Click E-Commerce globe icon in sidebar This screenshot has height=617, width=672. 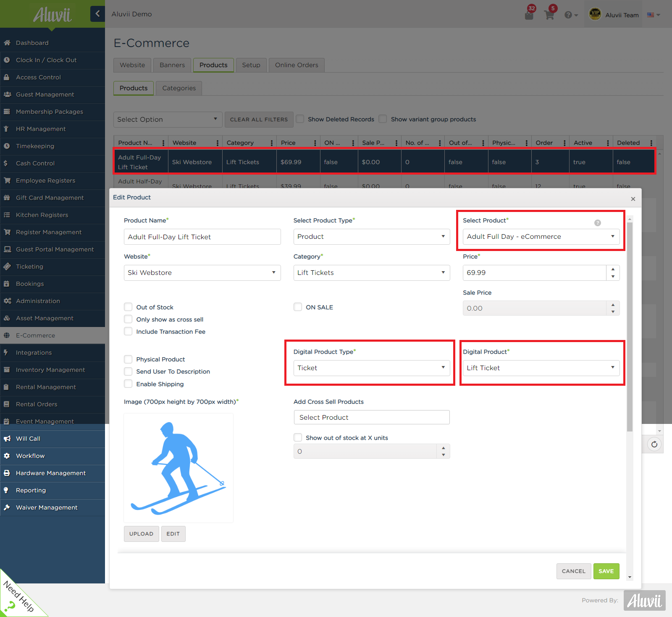tap(7, 335)
